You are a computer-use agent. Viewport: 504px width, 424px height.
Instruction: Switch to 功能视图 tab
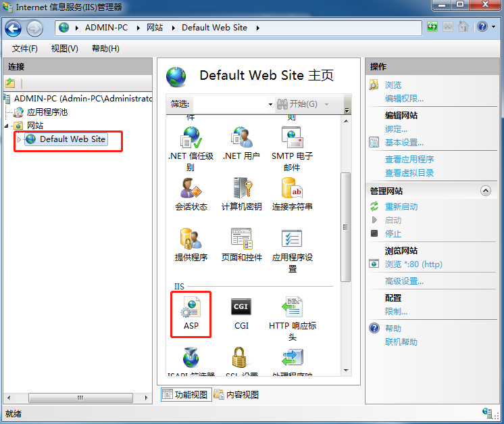(186, 395)
